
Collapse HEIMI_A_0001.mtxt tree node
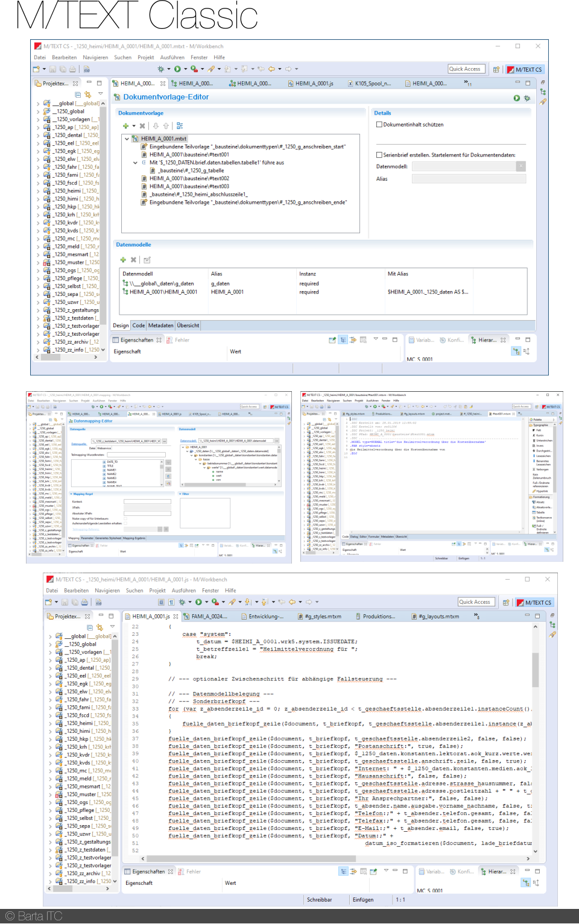127,139
